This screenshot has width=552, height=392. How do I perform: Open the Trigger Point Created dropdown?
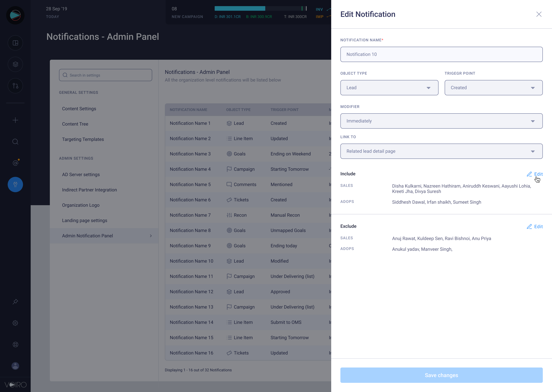[493, 88]
